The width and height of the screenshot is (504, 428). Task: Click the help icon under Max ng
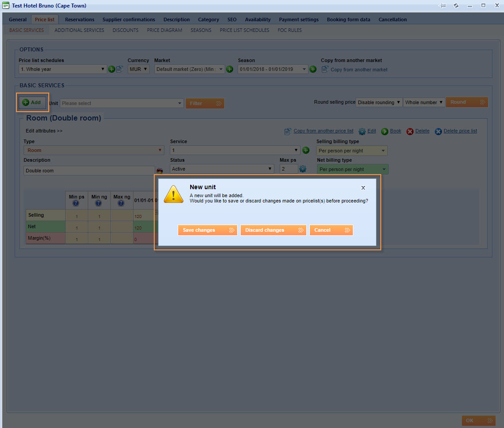click(121, 203)
